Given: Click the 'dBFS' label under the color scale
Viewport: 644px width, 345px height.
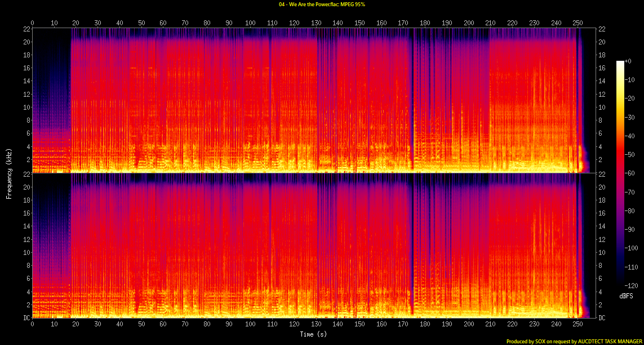Looking at the screenshot, I should click(x=627, y=295).
